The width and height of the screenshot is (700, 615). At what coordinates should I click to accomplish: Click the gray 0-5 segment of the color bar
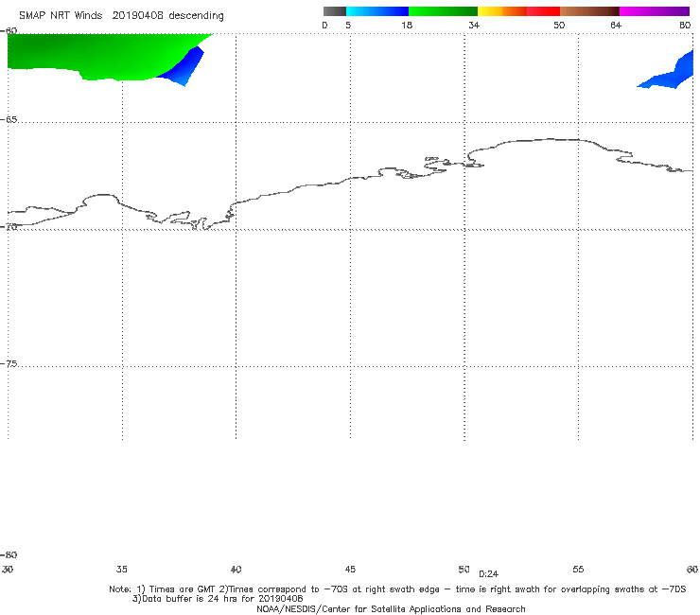pyautogui.click(x=335, y=11)
